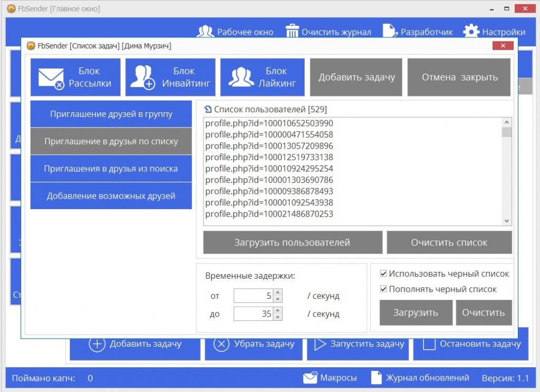Open the Блок Инвайтинг tab
This screenshot has width=540, height=392.
(x=170, y=77)
